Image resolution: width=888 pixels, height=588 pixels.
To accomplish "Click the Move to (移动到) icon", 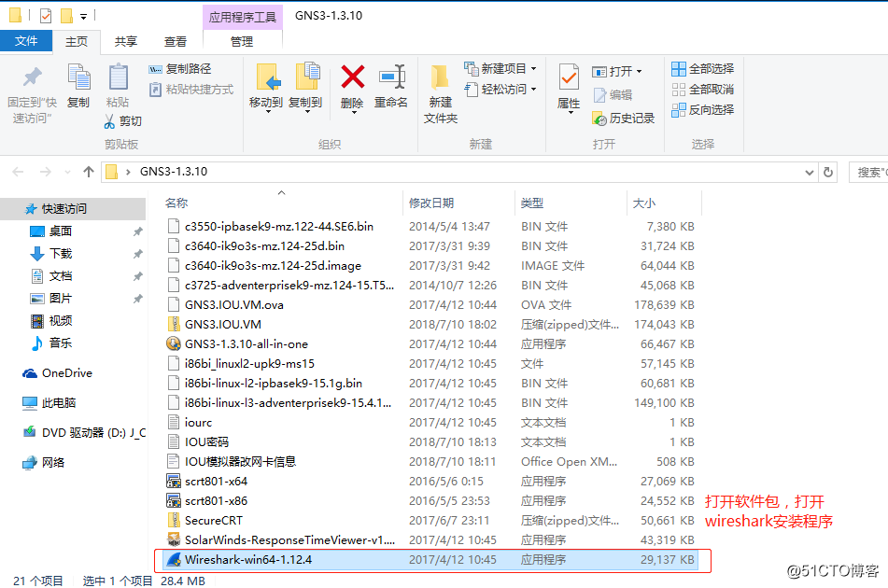I will 266,77.
